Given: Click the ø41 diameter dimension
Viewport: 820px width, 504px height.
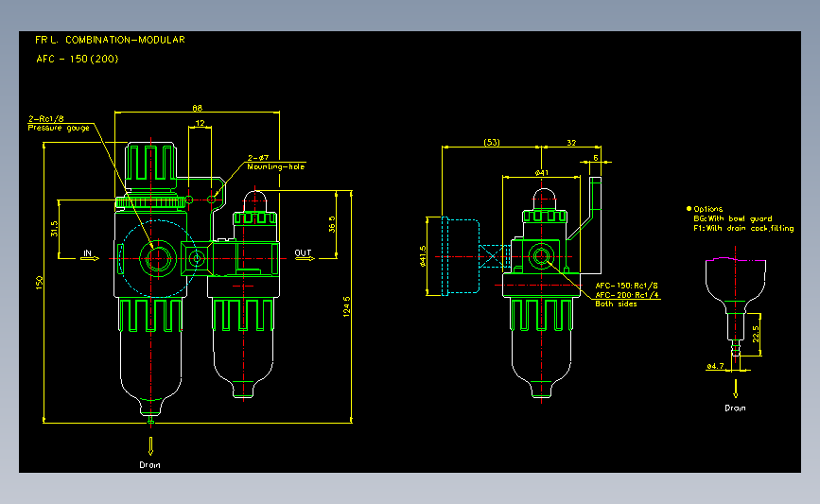Looking at the screenshot, I should [x=542, y=172].
